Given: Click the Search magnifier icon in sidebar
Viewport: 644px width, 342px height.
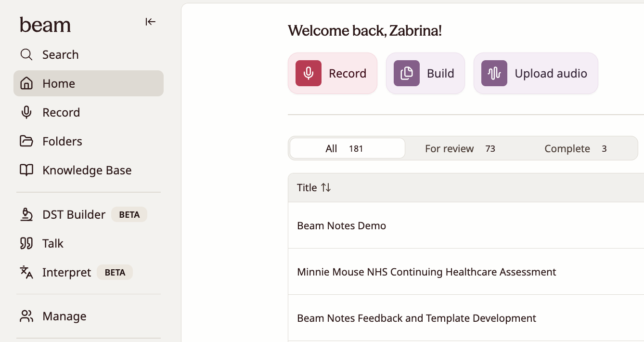Looking at the screenshot, I should (26, 54).
